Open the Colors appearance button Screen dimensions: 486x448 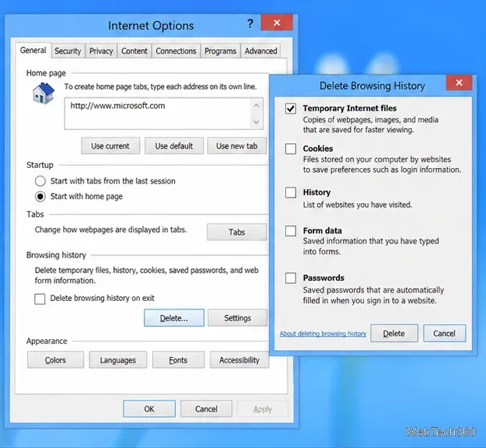pyautogui.click(x=55, y=360)
